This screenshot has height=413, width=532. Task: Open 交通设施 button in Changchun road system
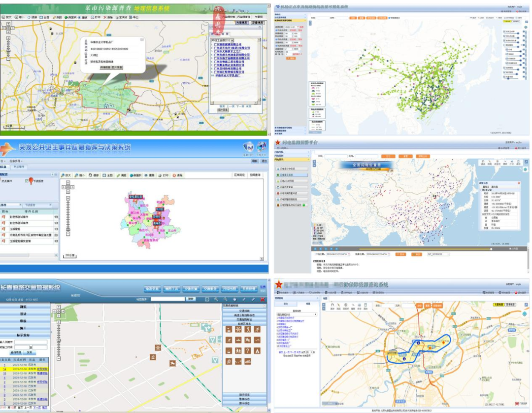click(x=191, y=289)
